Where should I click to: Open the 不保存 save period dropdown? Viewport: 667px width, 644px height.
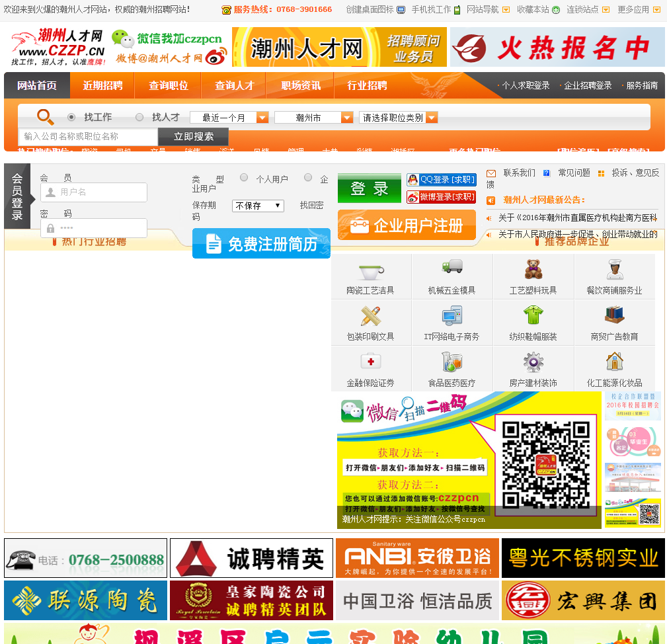pos(258,206)
